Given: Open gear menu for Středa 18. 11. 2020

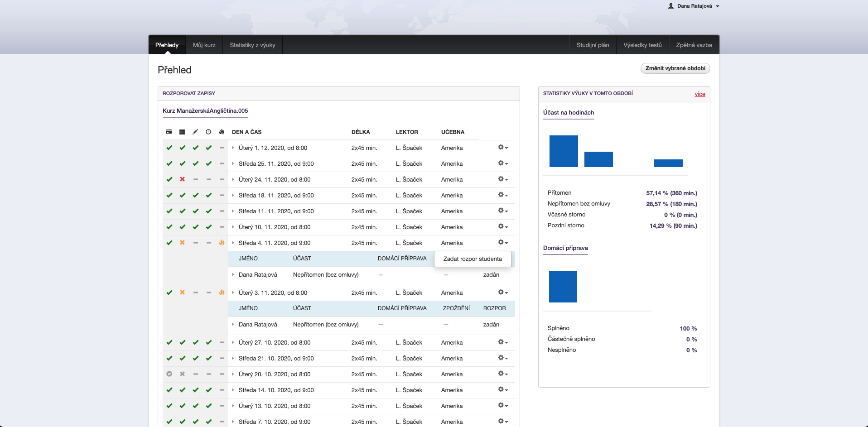Looking at the screenshot, I should pos(503,195).
